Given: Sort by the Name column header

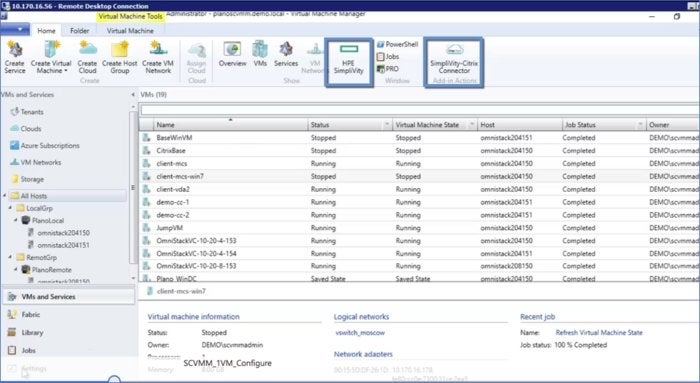Looking at the screenshot, I should coord(230,125).
